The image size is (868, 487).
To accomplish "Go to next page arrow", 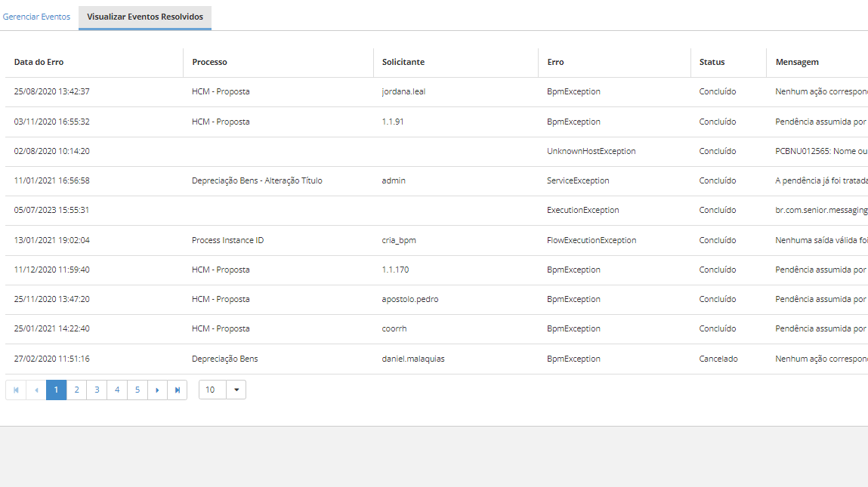I will (x=157, y=390).
